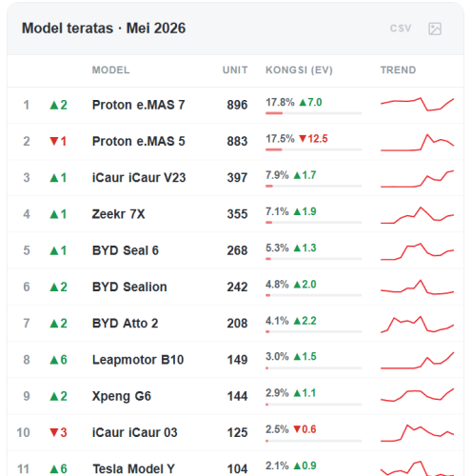The image size is (473, 476).
Task: Click the 7.1% share value
Action: [x=277, y=211]
